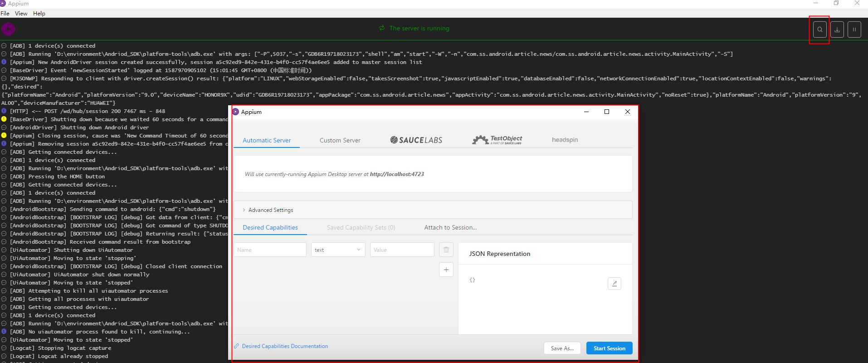Minimize the main Appium server window
This screenshot has height=363, width=868.
click(816, 3)
